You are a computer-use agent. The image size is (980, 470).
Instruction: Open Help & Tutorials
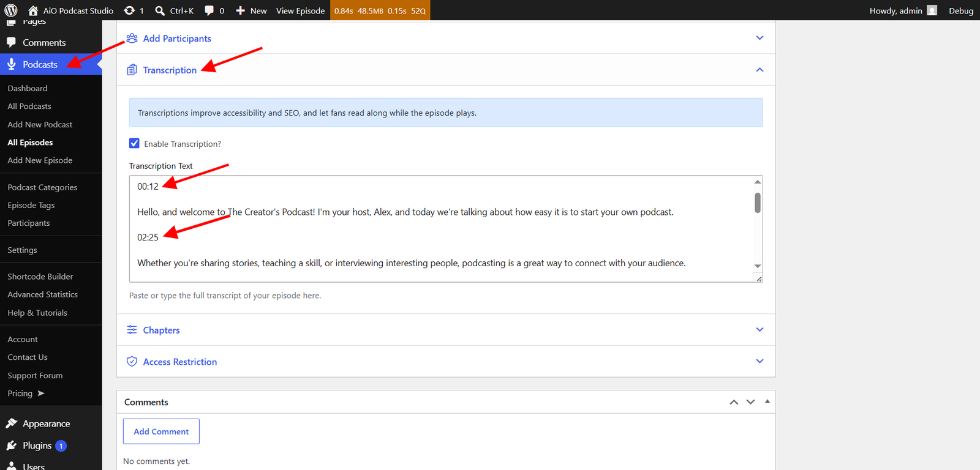(x=37, y=313)
